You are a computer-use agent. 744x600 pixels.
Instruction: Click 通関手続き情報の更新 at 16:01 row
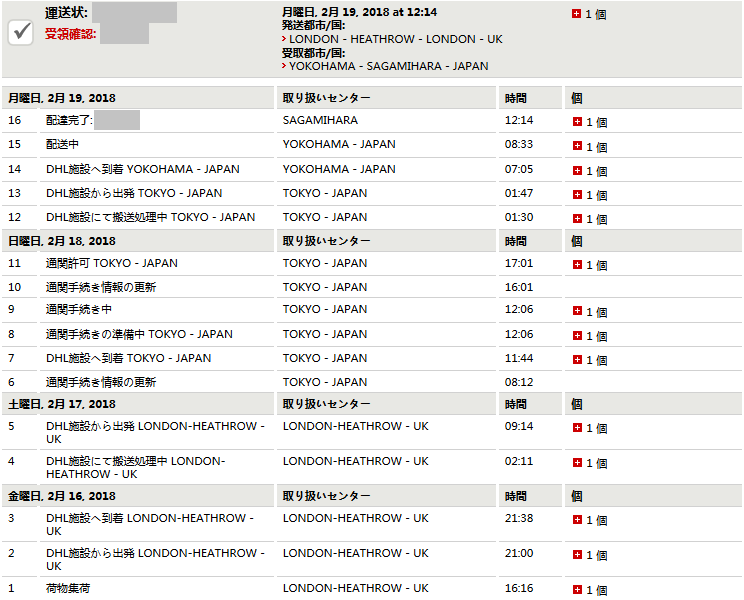101,287
